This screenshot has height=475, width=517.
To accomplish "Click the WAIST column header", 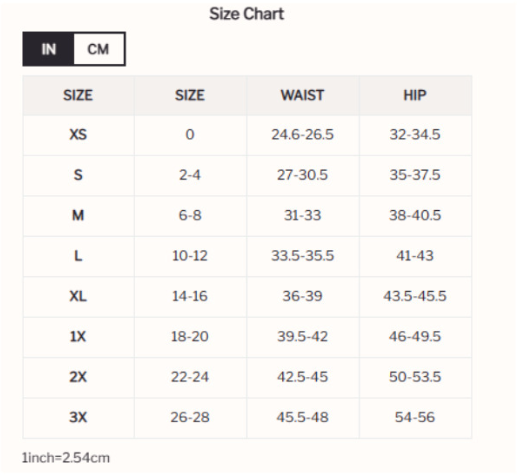I will (x=302, y=95).
